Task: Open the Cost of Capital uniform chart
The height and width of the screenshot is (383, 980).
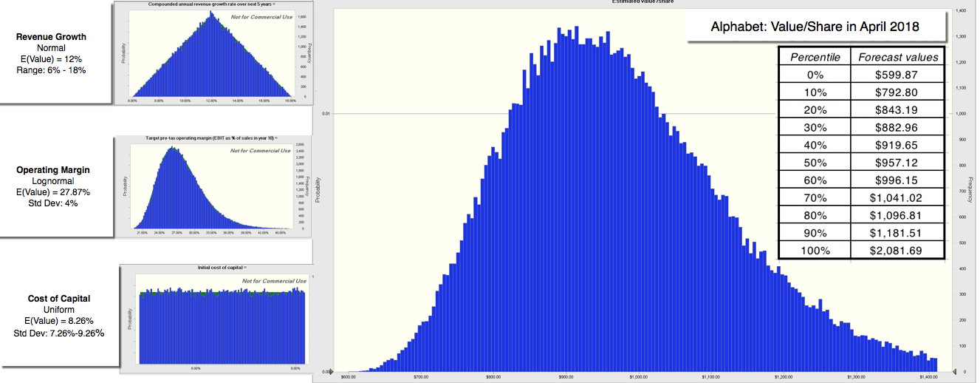Action: click(x=215, y=318)
